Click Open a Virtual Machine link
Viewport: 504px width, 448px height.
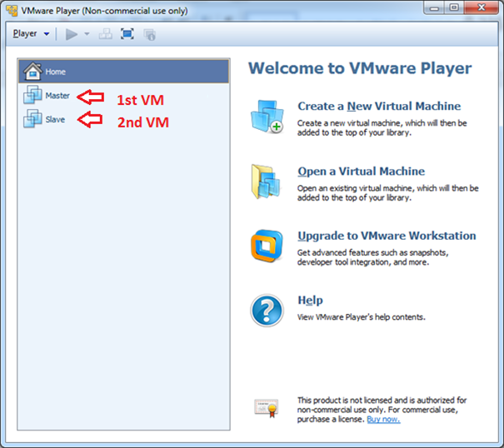click(361, 172)
